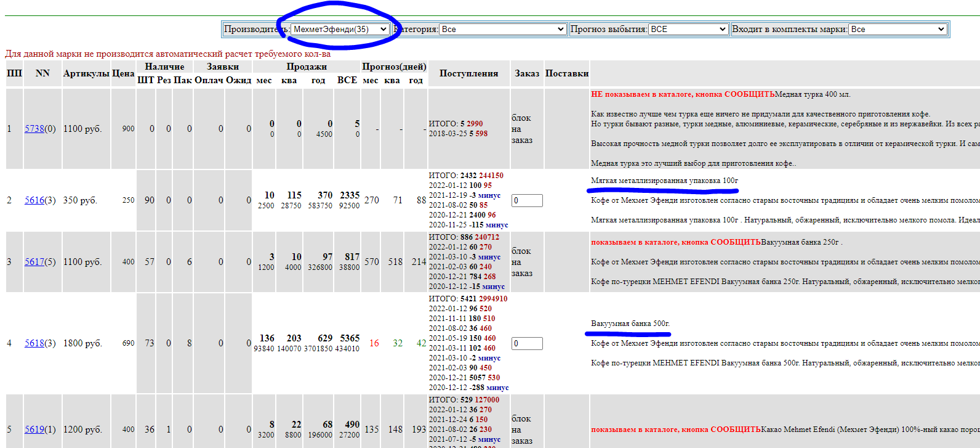The width and height of the screenshot is (980, 448).
Task: Expand the Входит в комплекты марки dropdown
Action: (x=898, y=29)
